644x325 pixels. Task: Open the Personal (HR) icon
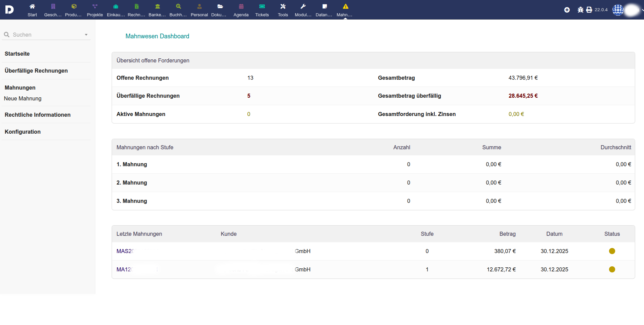(x=199, y=7)
